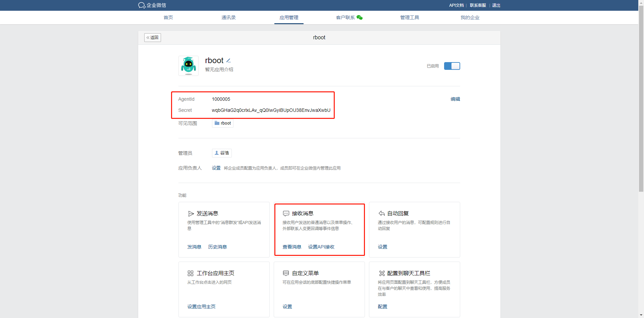644x318 pixels.
Task: Click 配置 under 配置到聊天工具栏
Action: point(382,307)
